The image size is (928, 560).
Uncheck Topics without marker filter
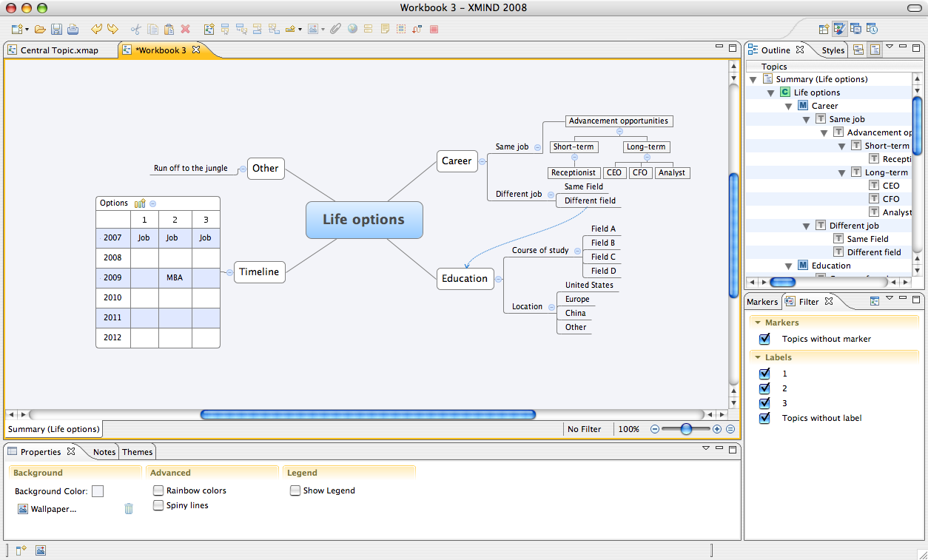(x=765, y=339)
